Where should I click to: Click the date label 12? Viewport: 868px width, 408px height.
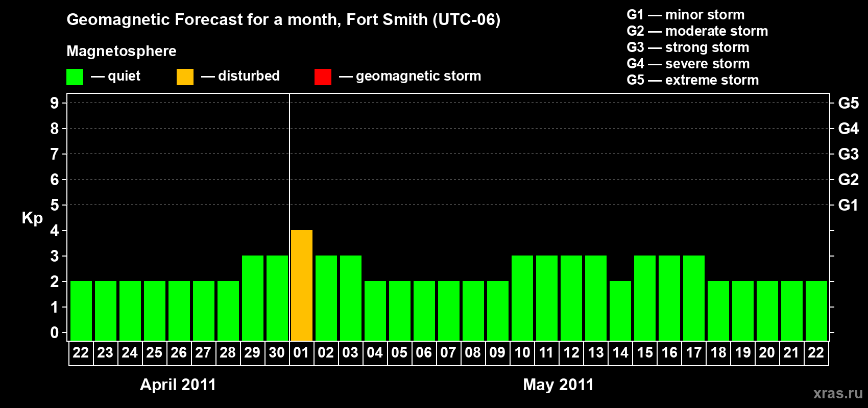click(x=571, y=353)
